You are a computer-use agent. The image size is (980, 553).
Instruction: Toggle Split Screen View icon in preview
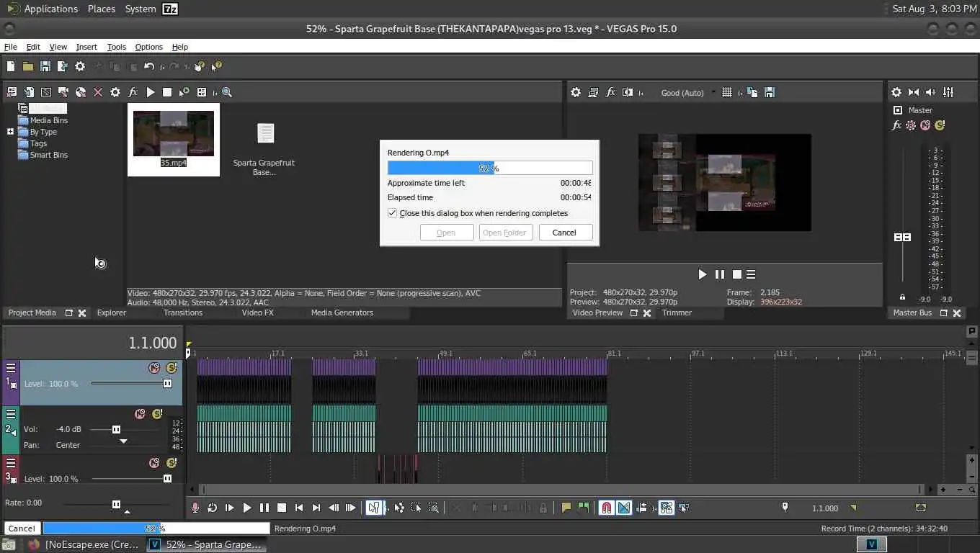628,92
